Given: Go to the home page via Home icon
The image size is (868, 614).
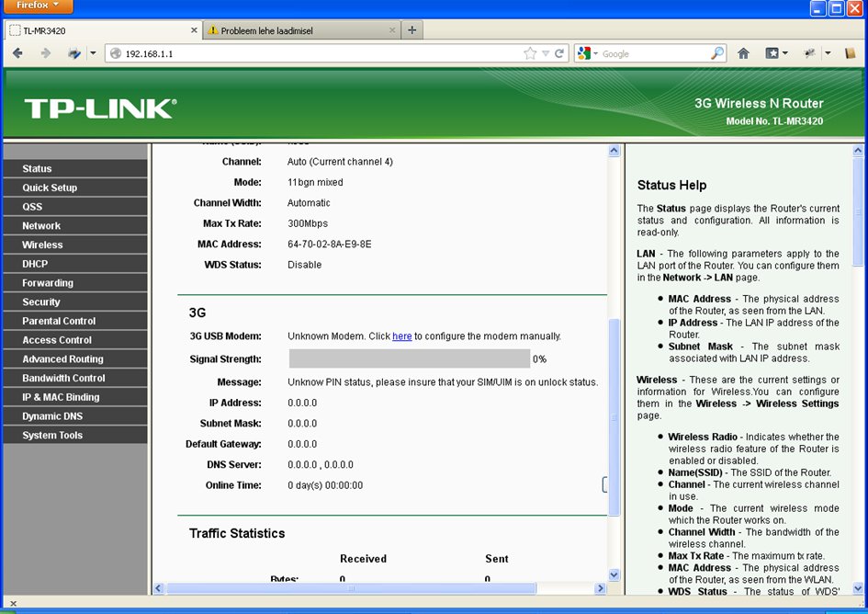Looking at the screenshot, I should tap(743, 53).
